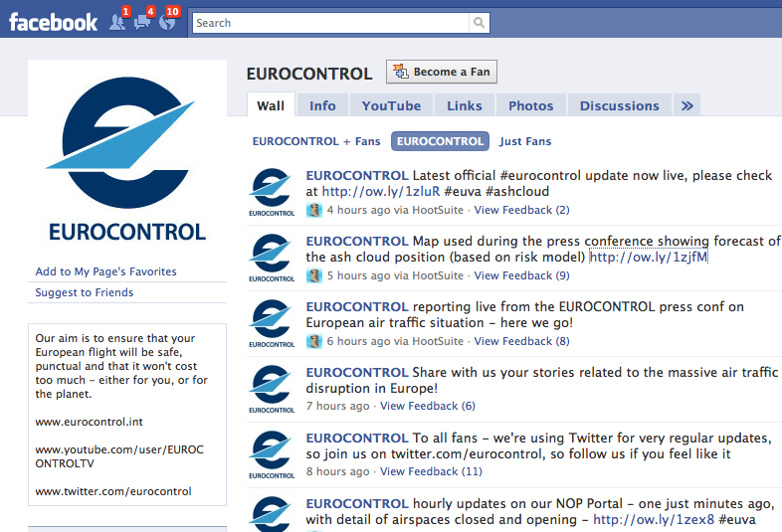Click the large EUROCONTROL profile picture
Screen dimensions: 782x532
coord(127,158)
